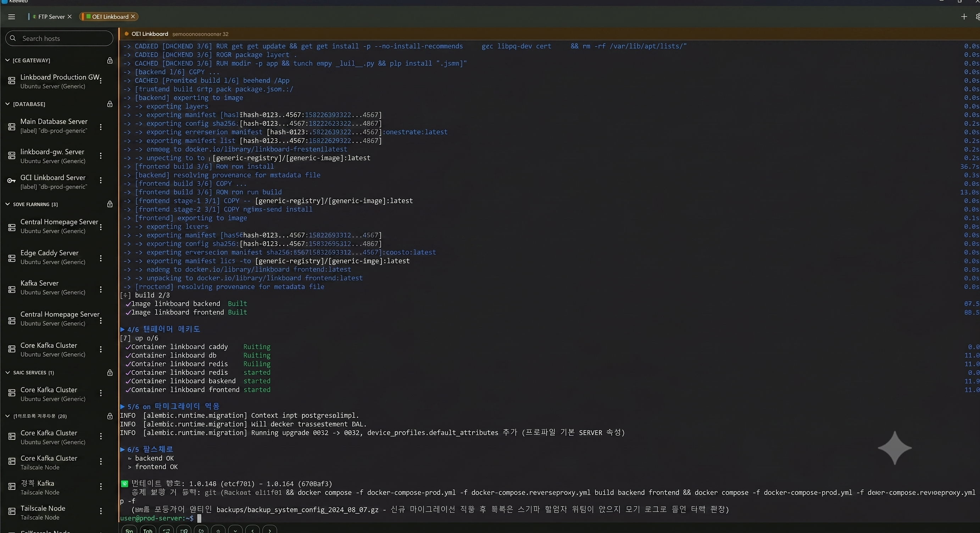Open options for Linkboard Production GW

tap(101, 80)
